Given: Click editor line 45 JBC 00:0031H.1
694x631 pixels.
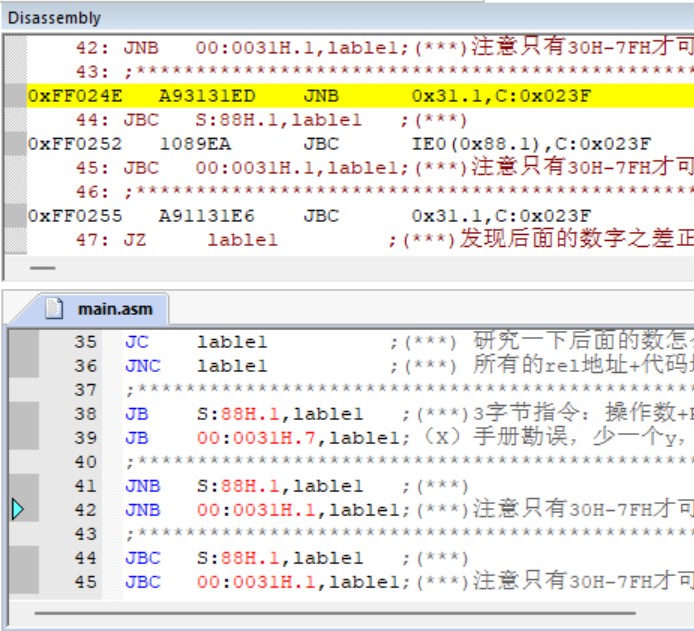Looking at the screenshot, I should pyautogui.click(x=408, y=582).
